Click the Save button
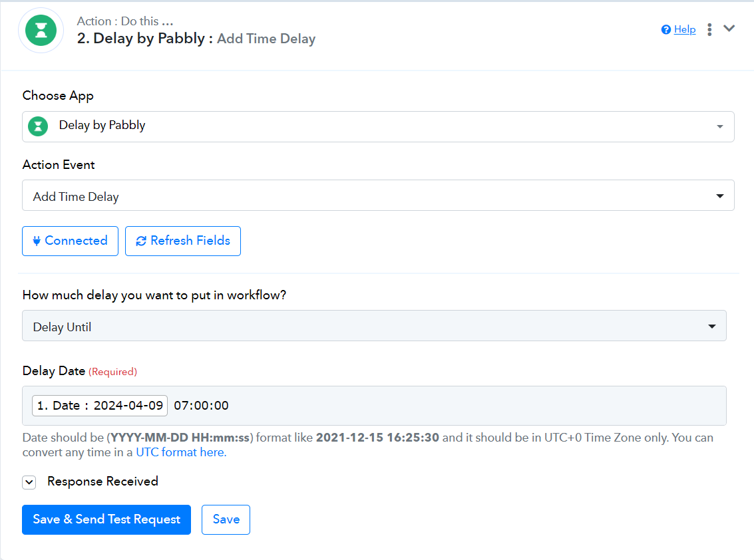This screenshot has height=560, width=754. pyautogui.click(x=226, y=519)
